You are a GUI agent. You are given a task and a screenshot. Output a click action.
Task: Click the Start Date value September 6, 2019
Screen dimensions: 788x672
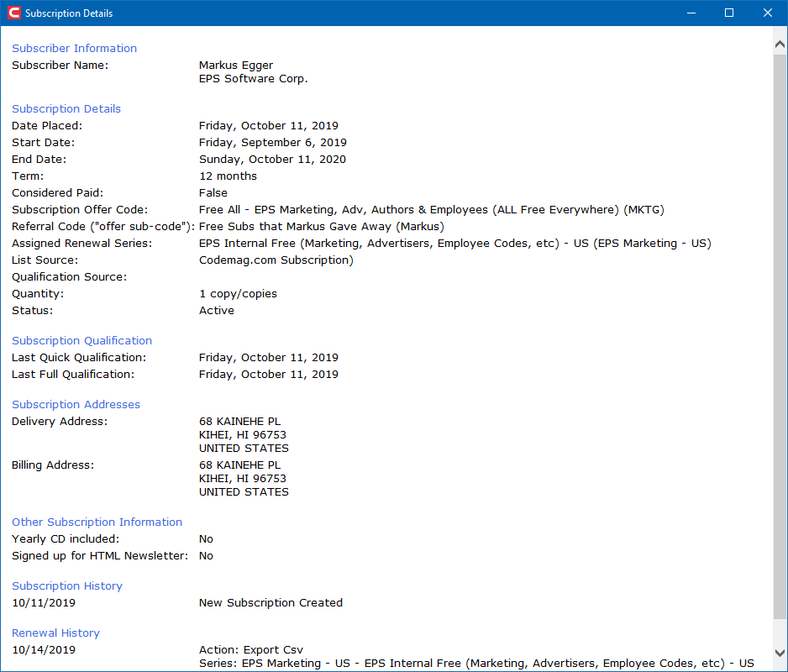point(273,142)
